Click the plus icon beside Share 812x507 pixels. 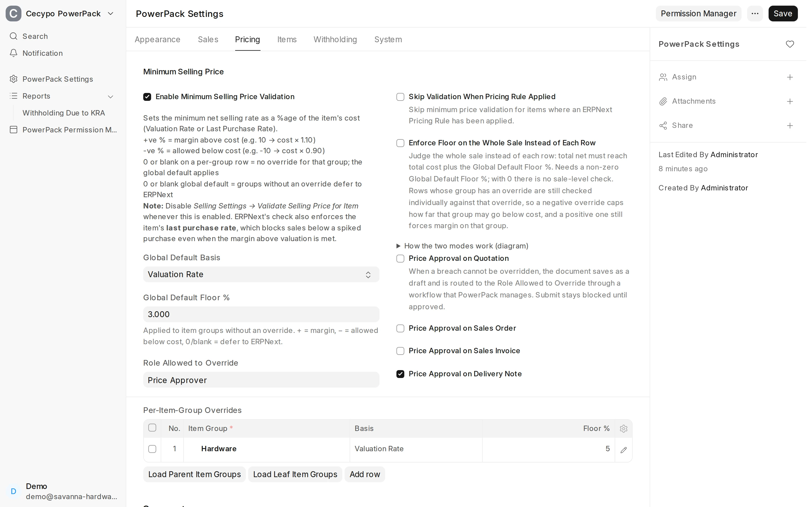pos(790,125)
